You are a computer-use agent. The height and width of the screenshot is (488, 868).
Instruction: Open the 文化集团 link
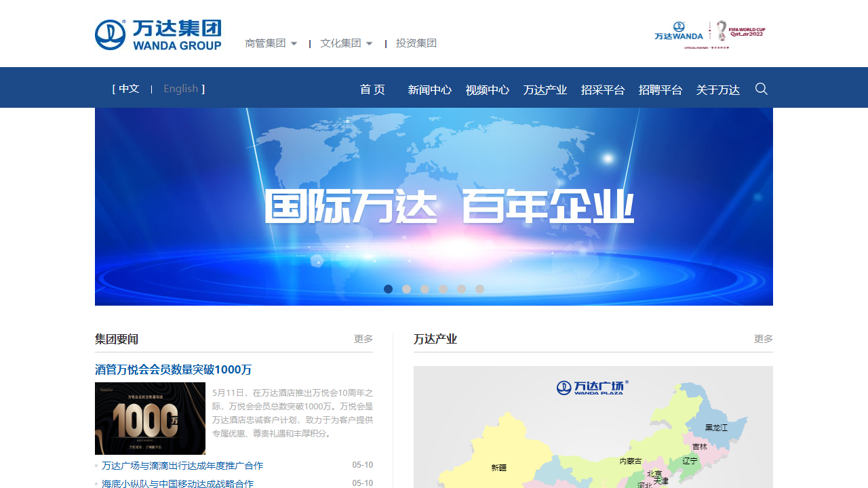[x=340, y=43]
